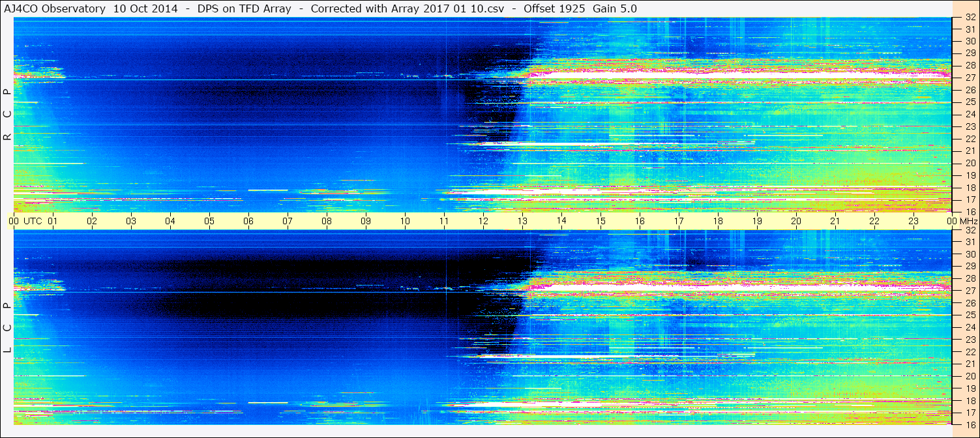
Task: Click the 24 MHz label on LCP scale
Action: (970, 327)
